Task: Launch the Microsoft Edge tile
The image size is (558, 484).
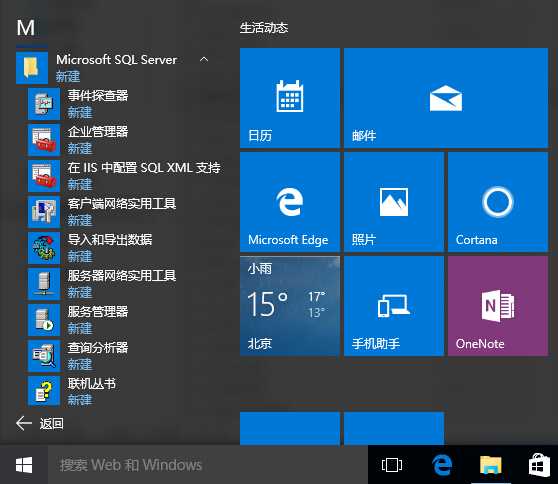Action: tap(290, 202)
